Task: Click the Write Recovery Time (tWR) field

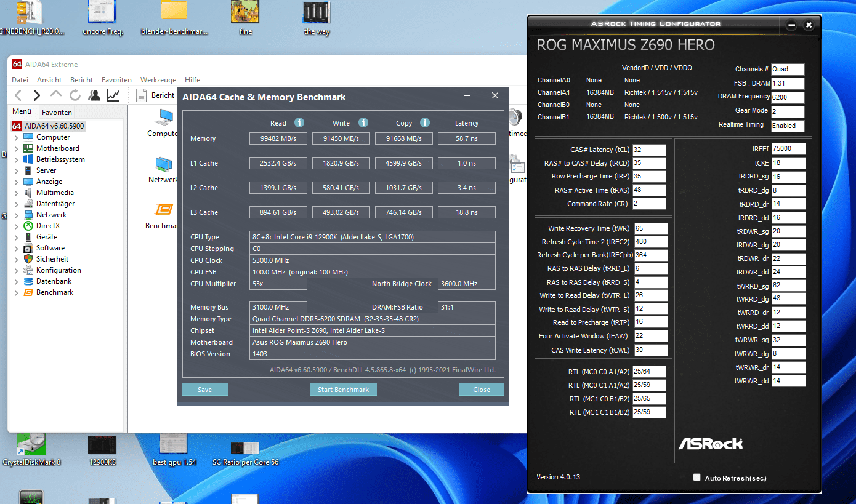Action: pos(651,228)
